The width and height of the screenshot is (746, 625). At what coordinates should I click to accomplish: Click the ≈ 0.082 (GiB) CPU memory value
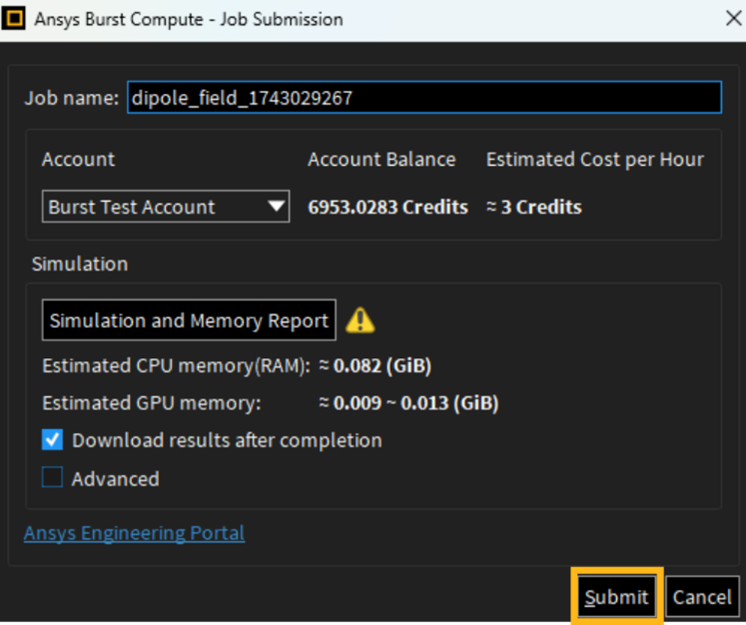[375, 366]
